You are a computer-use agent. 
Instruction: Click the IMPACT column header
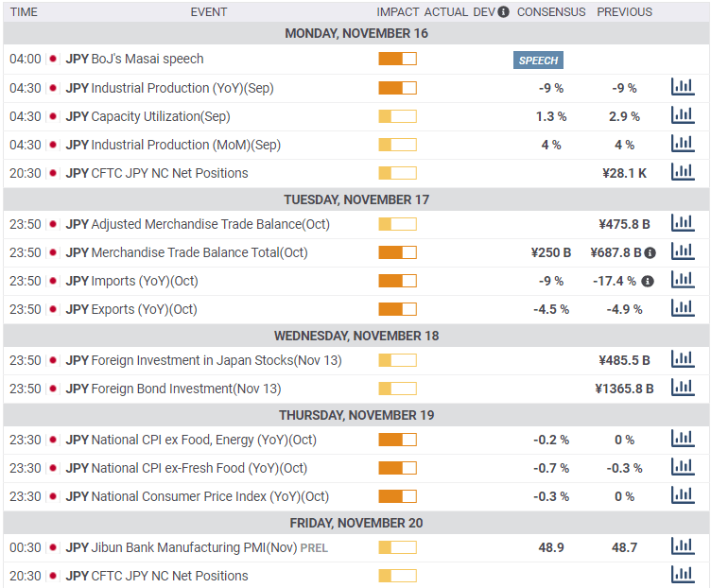[x=397, y=12]
